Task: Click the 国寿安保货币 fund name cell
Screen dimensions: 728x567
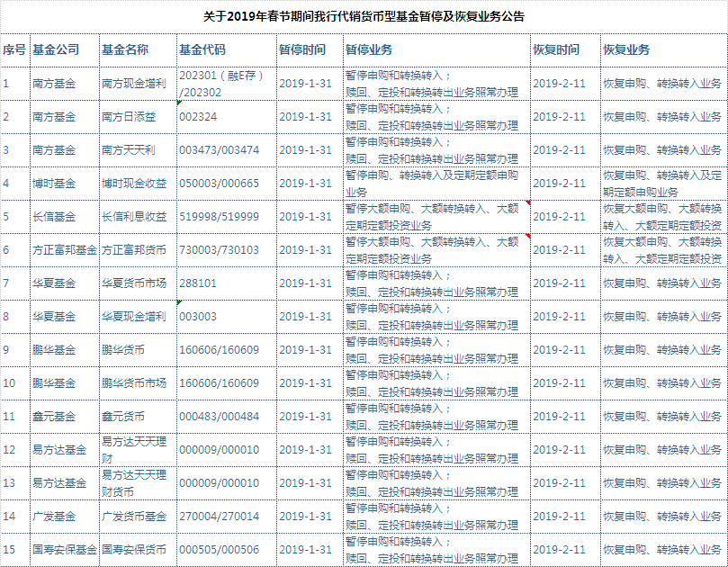Action: click(135, 549)
